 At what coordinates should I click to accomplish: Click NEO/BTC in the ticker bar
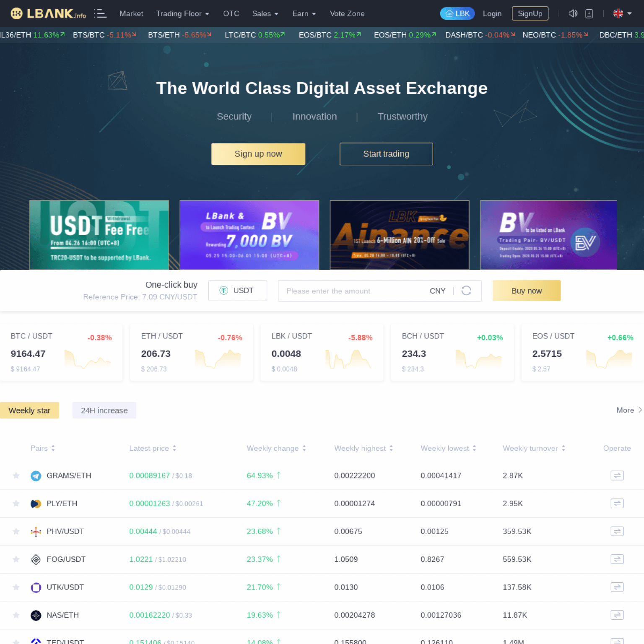tap(555, 35)
